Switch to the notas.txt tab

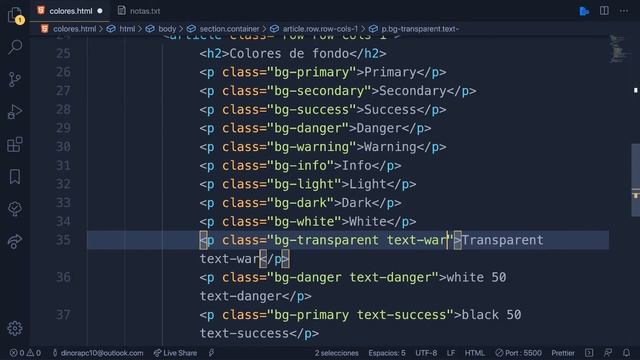click(139, 11)
